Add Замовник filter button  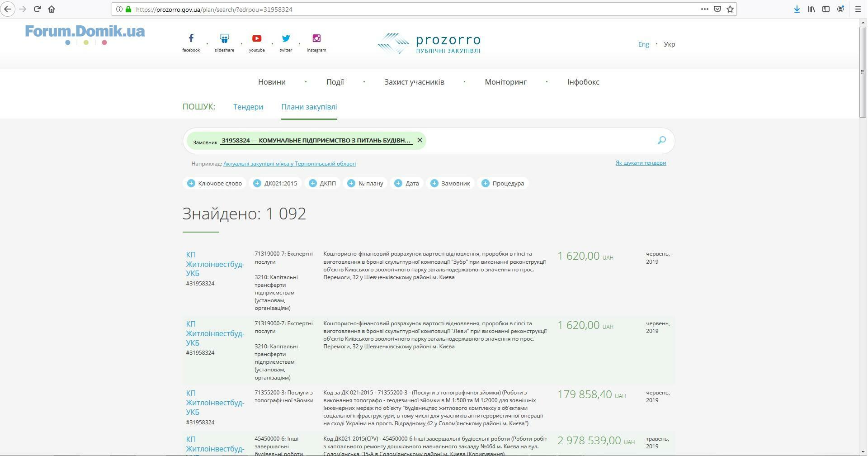[x=450, y=183]
